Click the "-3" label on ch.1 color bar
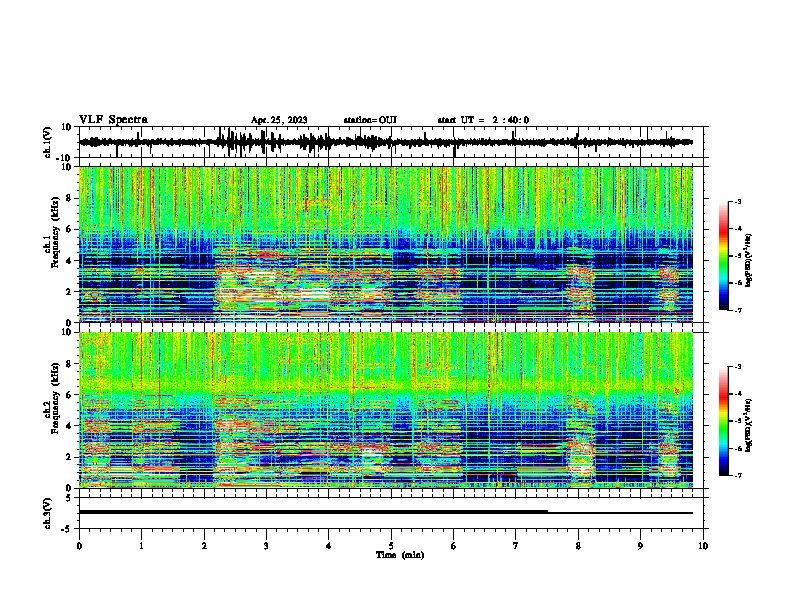The height and width of the screenshot is (612, 792). pyautogui.click(x=737, y=202)
